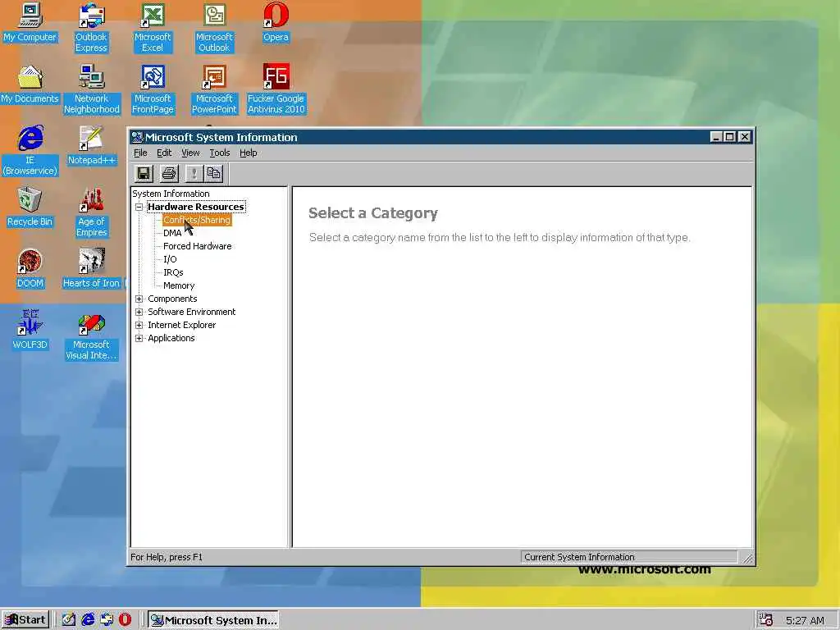Click the Microsoft System Information taskbar button
Image resolution: width=840 pixels, height=630 pixels.
click(x=214, y=620)
